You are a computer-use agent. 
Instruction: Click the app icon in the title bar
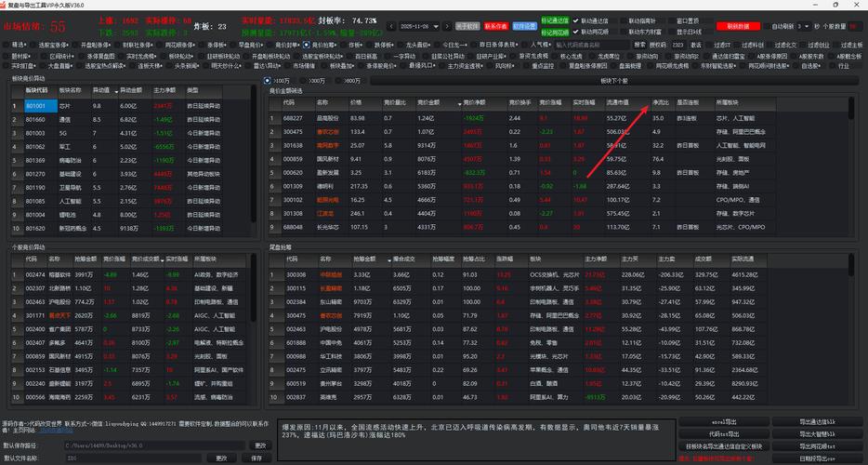(6, 5)
